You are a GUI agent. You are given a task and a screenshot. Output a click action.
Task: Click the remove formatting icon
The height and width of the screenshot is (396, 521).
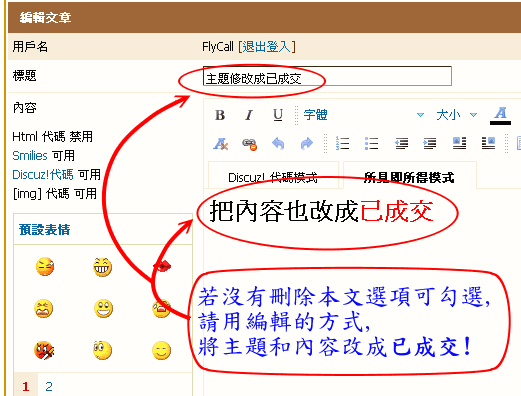point(220,144)
